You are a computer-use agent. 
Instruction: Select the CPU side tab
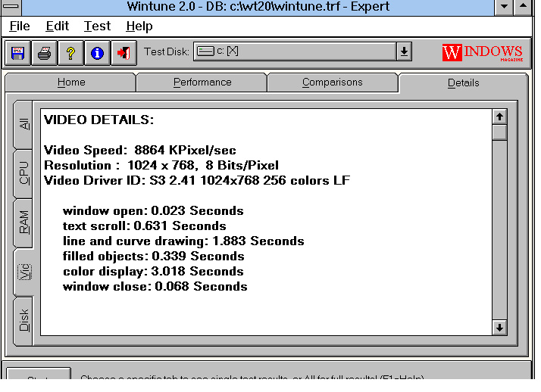tap(23, 173)
